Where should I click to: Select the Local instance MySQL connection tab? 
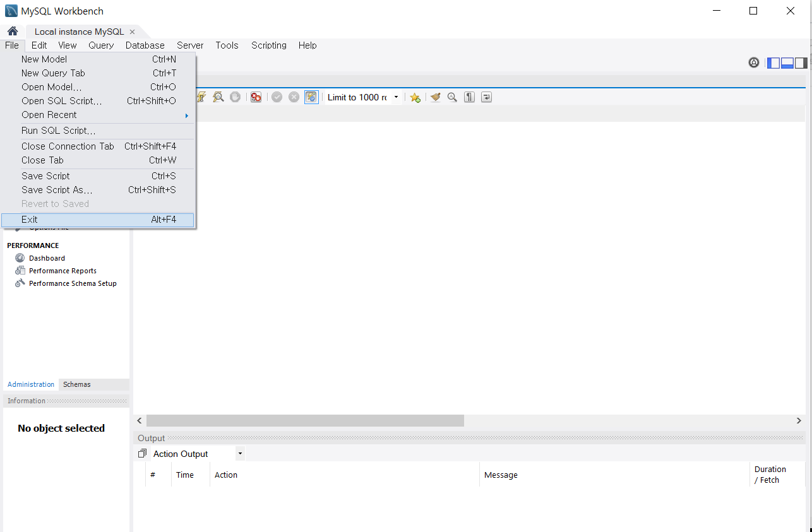[x=80, y=32]
